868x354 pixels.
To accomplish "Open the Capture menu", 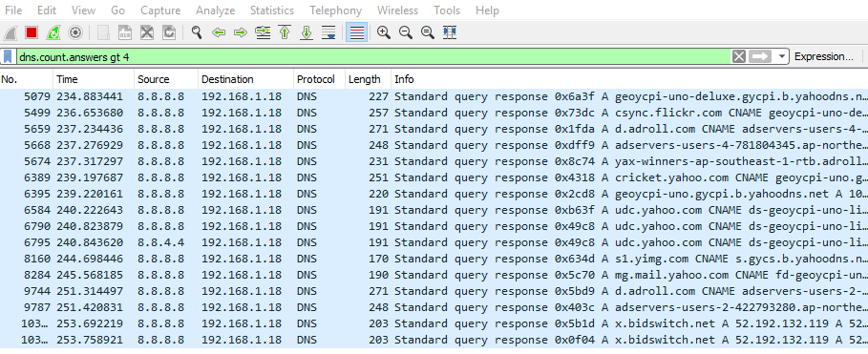I will (x=160, y=10).
